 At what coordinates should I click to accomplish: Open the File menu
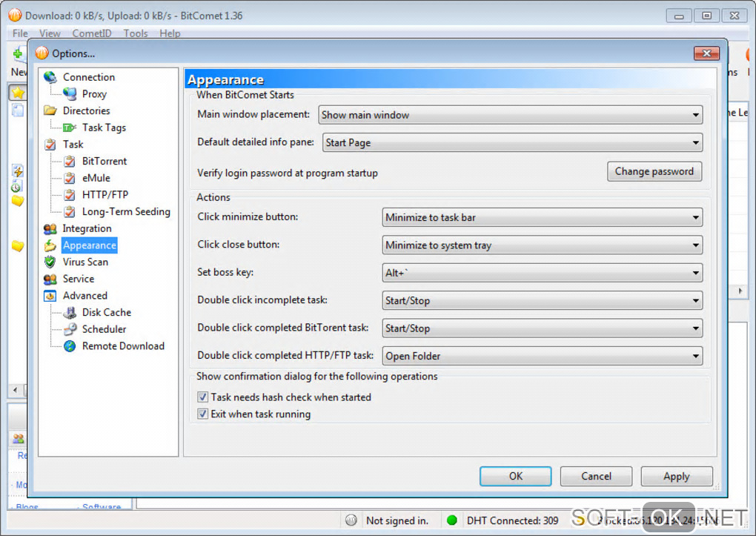click(x=20, y=33)
